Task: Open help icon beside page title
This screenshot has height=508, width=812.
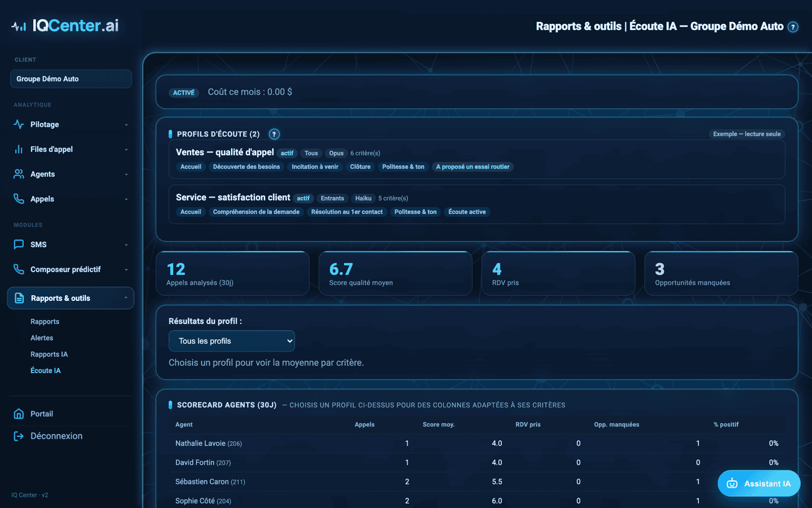Action: [793, 27]
